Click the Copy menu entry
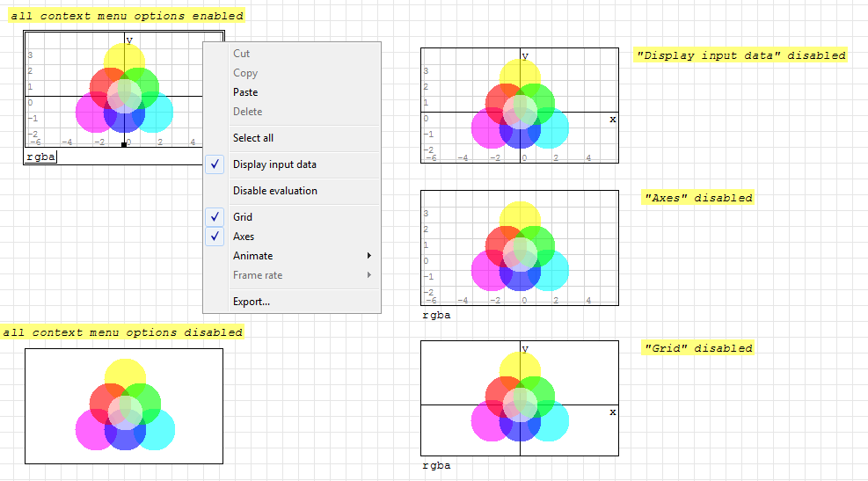This screenshot has width=868, height=481. pyautogui.click(x=245, y=73)
